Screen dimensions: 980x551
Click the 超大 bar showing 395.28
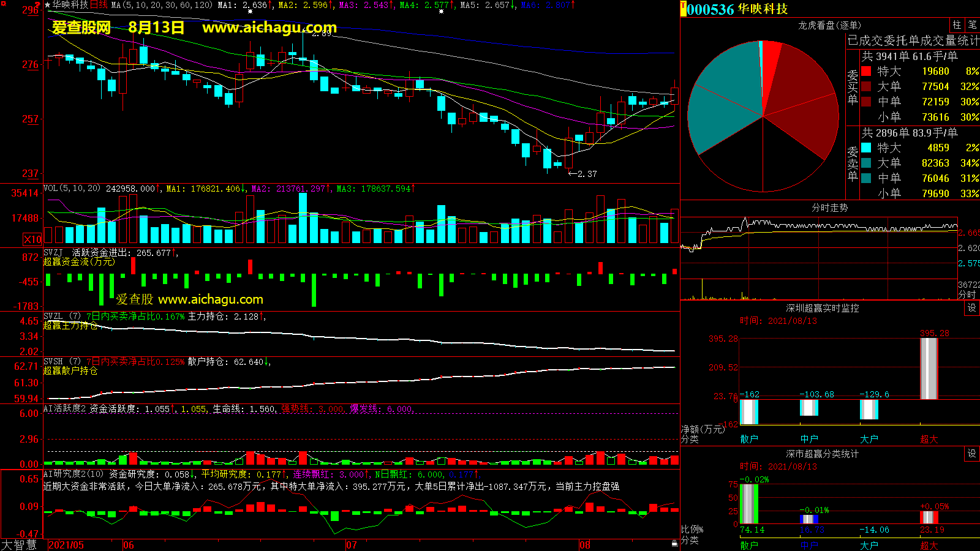(929, 369)
